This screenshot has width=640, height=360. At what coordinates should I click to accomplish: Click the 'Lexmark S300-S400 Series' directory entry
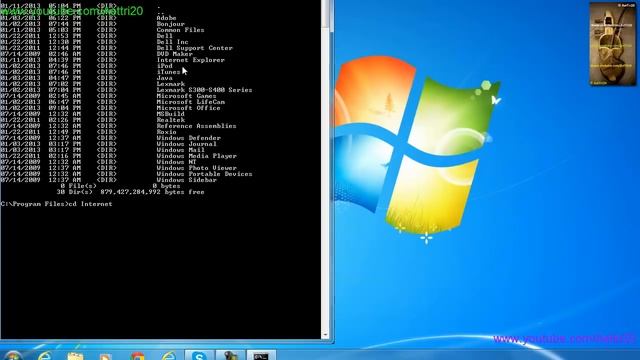[204, 90]
